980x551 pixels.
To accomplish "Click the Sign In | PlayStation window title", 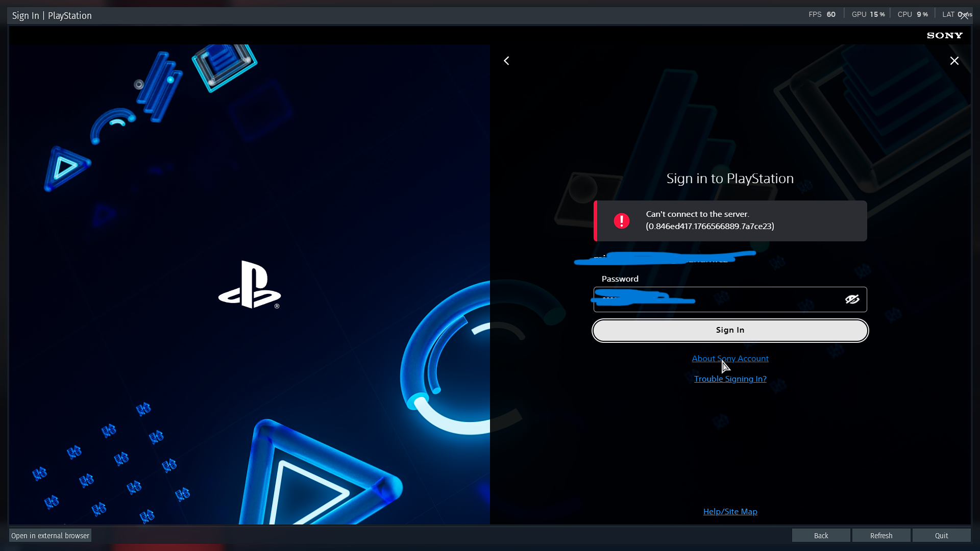I will pos(52,16).
